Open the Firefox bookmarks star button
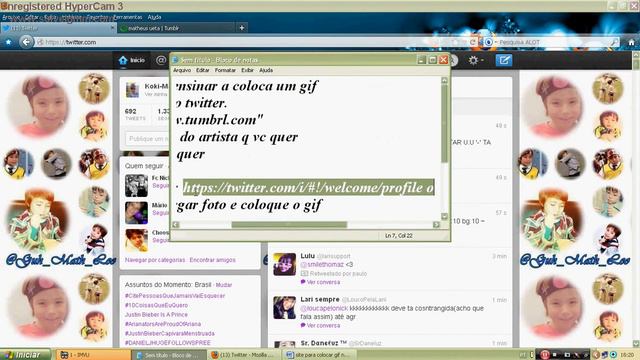Viewport: 640px width, 360px height. (8, 42)
